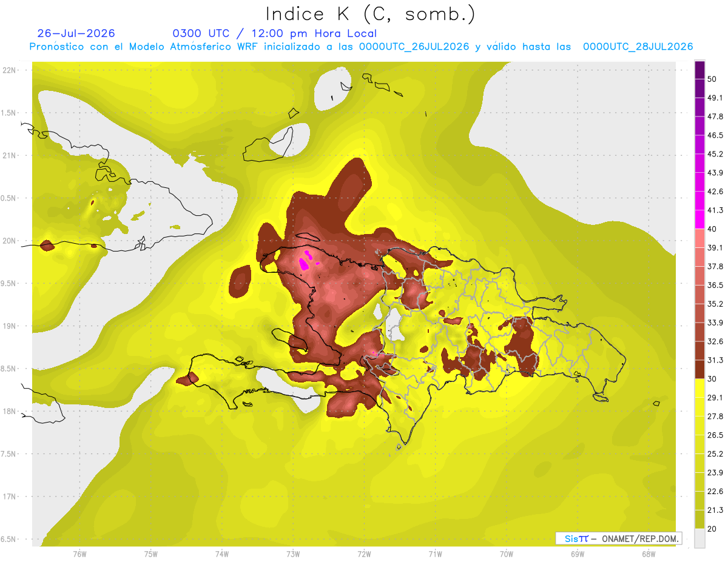Click the legend value '26.5'
The width and height of the screenshot is (728, 562).
[715, 435]
